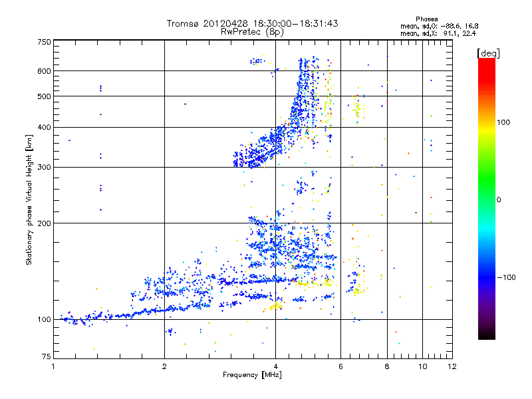The width and height of the screenshot is (532, 399).
Task: Click the y-axis label '75'
Action: coord(47,356)
